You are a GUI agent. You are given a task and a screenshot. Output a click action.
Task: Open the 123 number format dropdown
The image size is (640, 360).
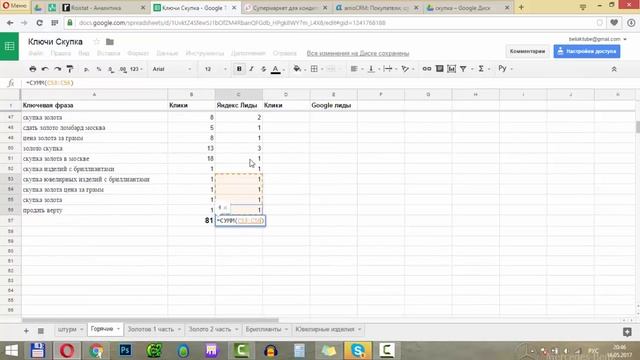pos(136,69)
